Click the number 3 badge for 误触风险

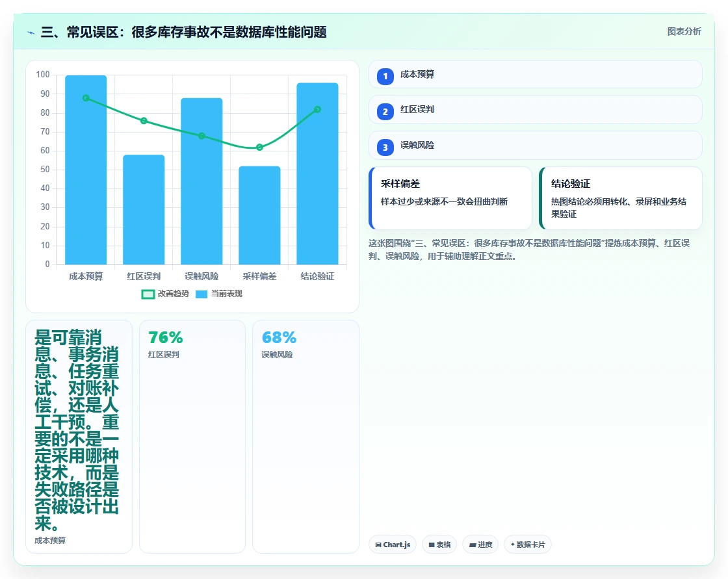pyautogui.click(x=385, y=148)
